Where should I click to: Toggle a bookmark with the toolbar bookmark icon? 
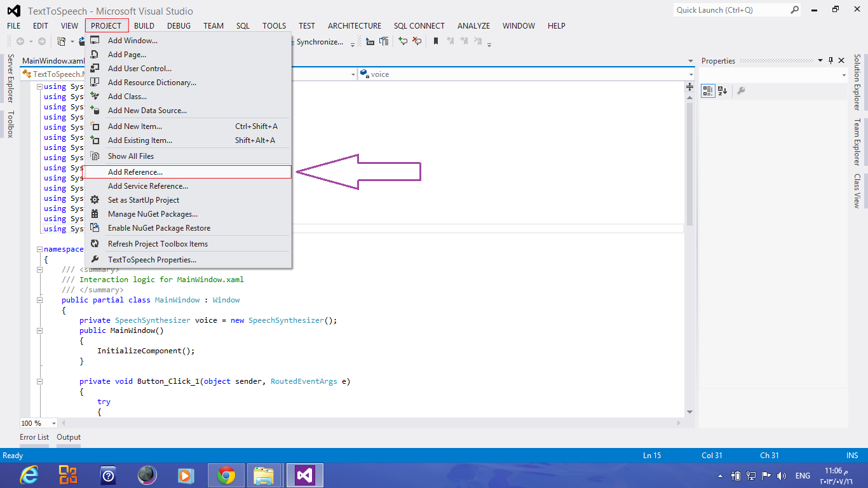[x=436, y=41]
